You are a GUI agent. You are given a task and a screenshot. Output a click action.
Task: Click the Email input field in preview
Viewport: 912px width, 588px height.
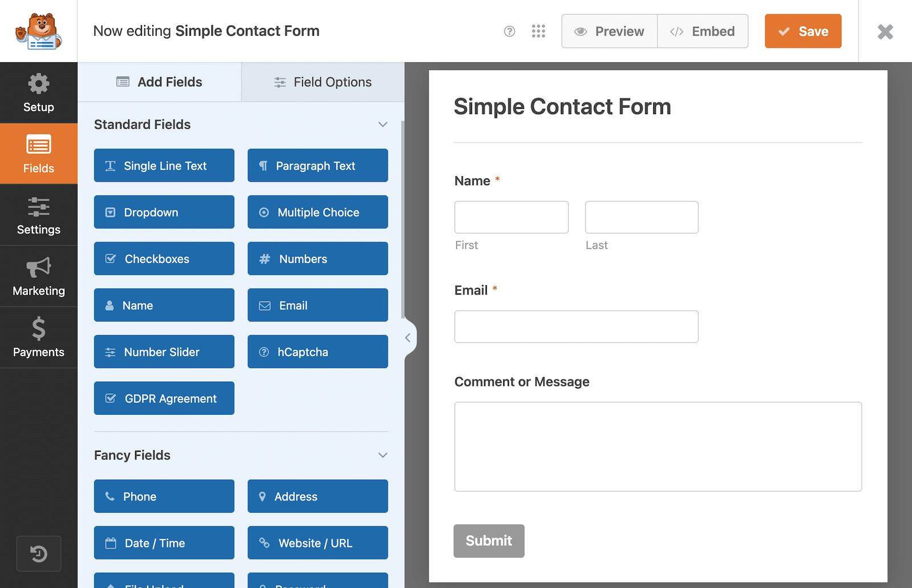[x=576, y=326]
